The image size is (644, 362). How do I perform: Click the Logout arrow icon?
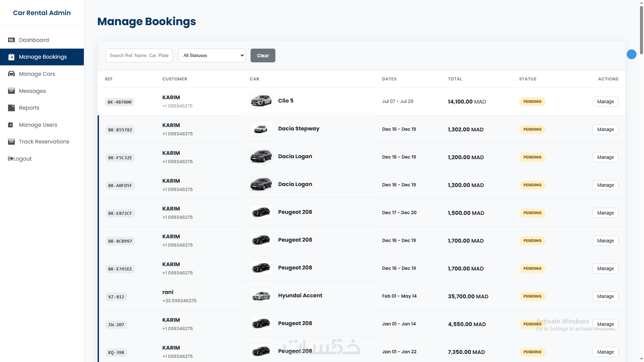[x=10, y=159]
